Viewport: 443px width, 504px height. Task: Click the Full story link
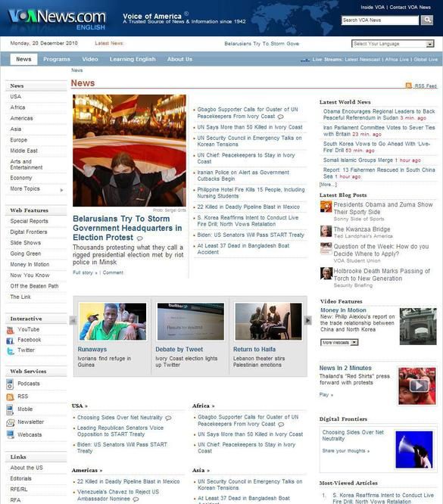pos(85,272)
